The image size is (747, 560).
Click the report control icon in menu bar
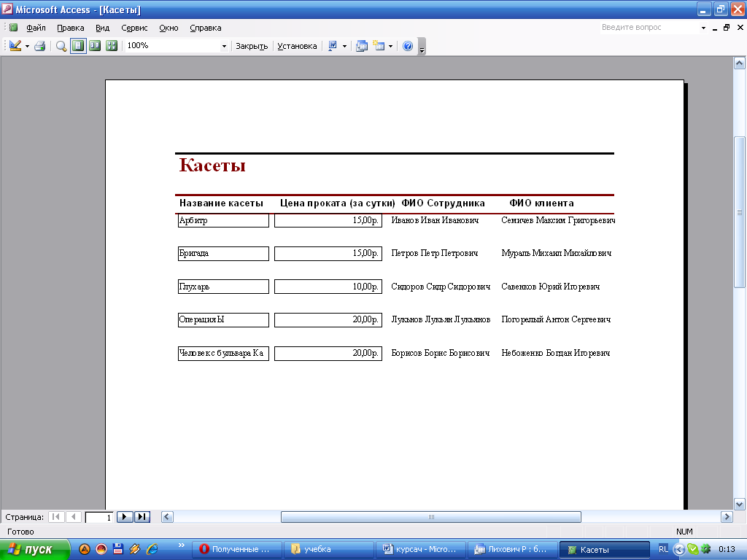[x=13, y=28]
